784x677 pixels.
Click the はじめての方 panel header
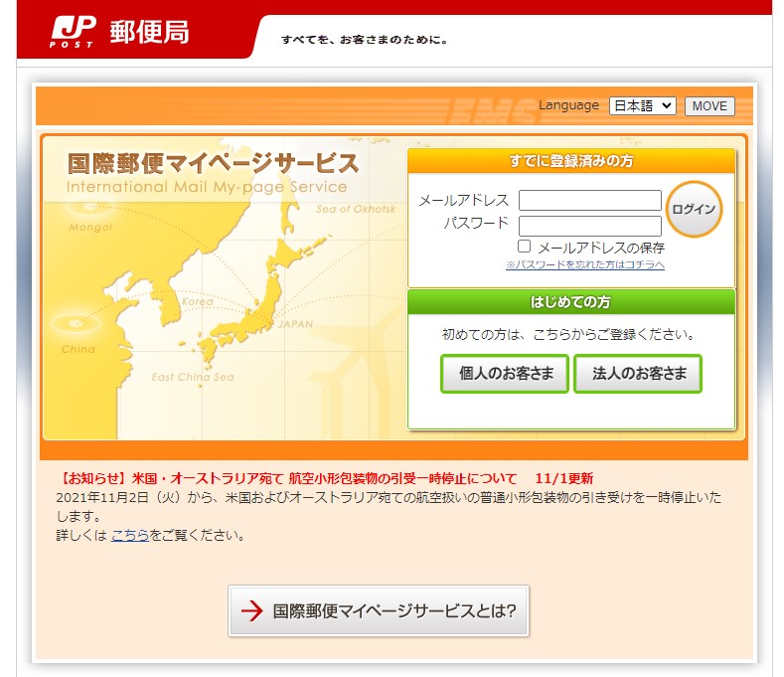(x=570, y=302)
